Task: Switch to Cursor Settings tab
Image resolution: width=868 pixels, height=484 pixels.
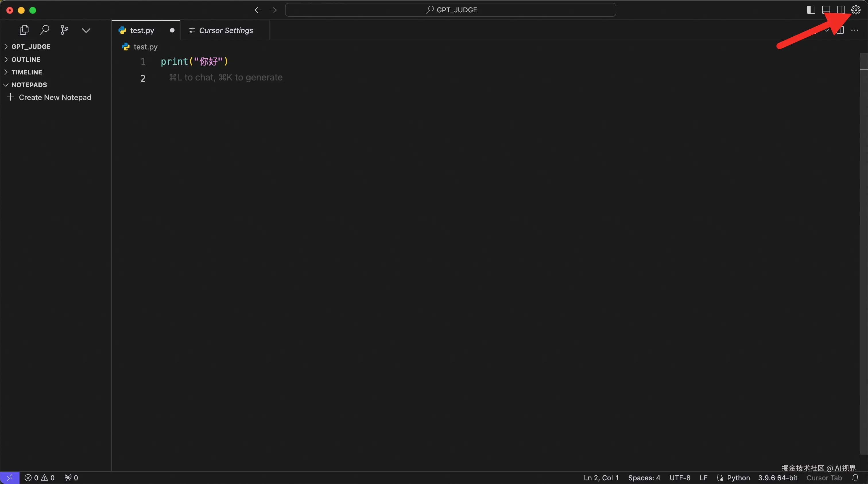Action: click(x=225, y=30)
